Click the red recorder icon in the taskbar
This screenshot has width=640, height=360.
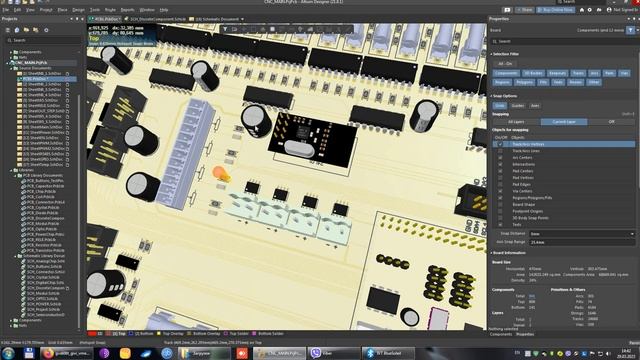pyautogui.click(x=242, y=353)
